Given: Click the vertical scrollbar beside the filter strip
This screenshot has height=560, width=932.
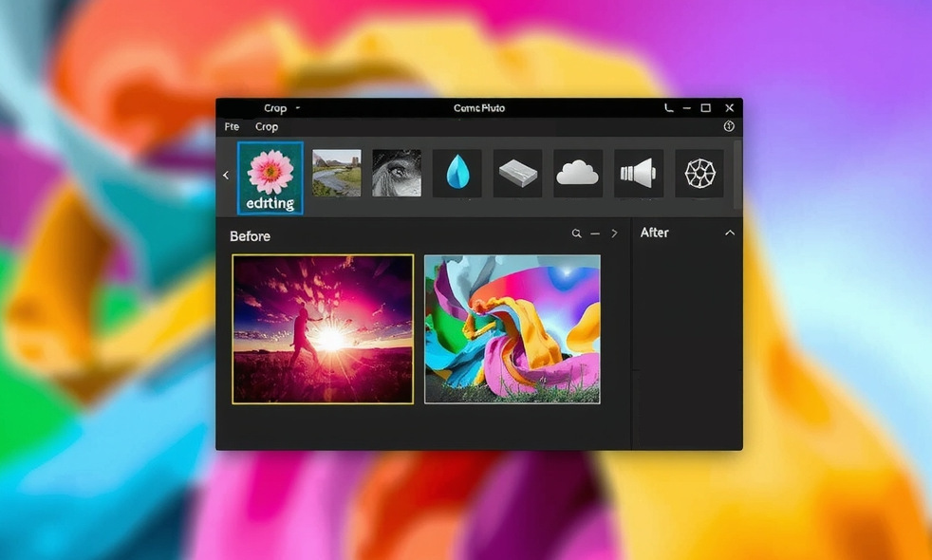Looking at the screenshot, I should tap(738, 173).
